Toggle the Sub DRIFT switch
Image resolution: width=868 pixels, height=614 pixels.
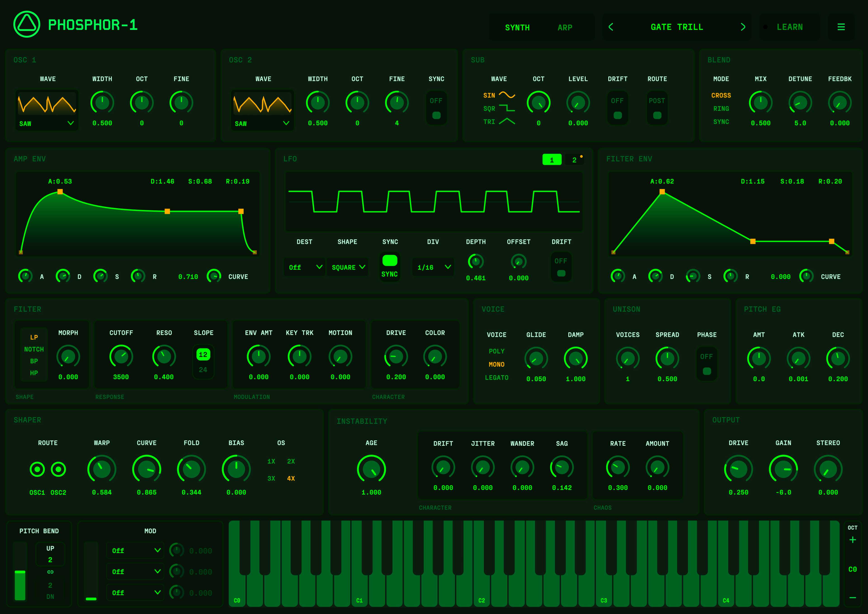pos(617,108)
